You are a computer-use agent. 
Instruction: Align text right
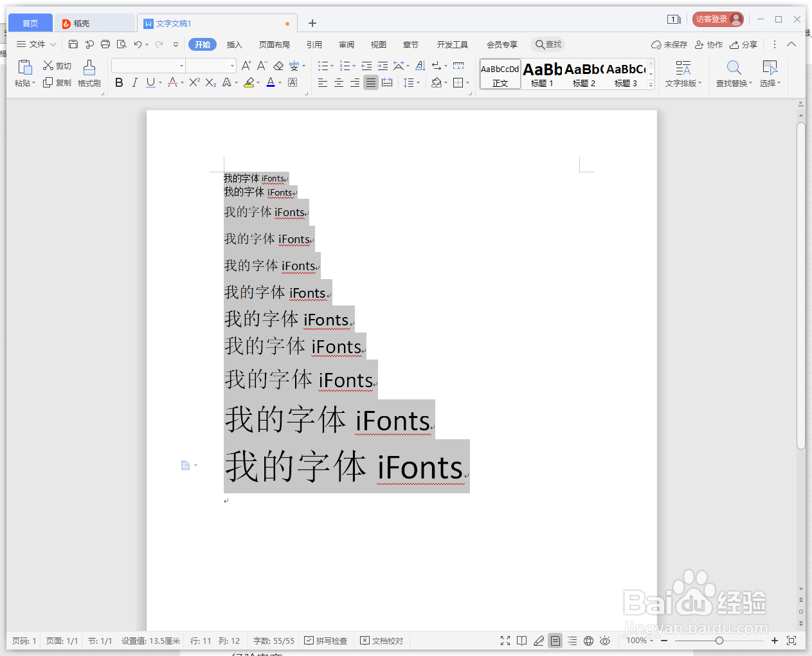[355, 82]
